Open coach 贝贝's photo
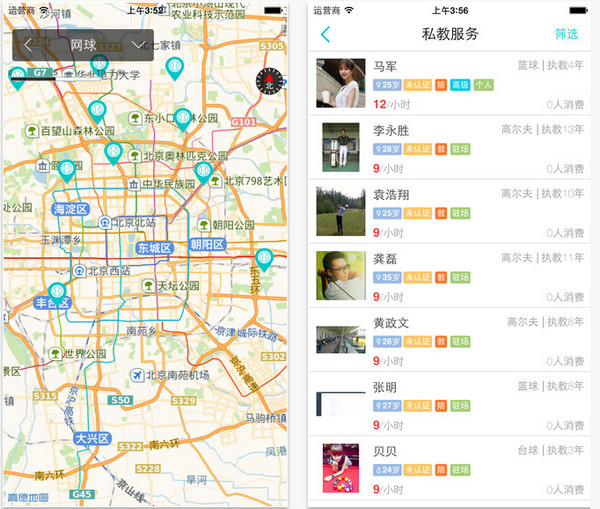Viewport: 600px width, 509px height. pyautogui.click(x=341, y=468)
